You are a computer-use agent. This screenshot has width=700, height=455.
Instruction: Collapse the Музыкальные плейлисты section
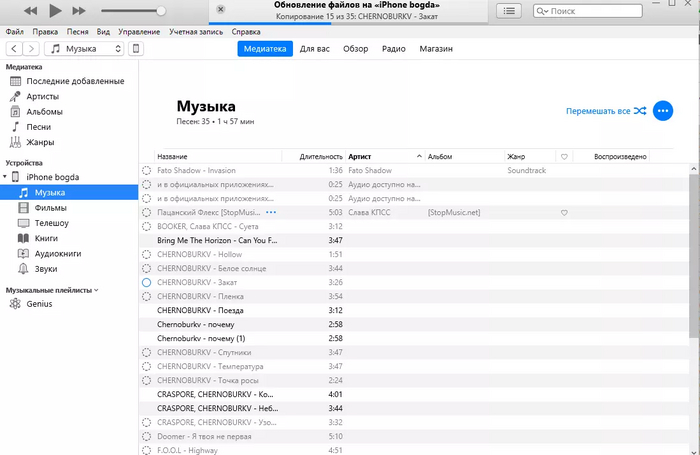(96, 290)
